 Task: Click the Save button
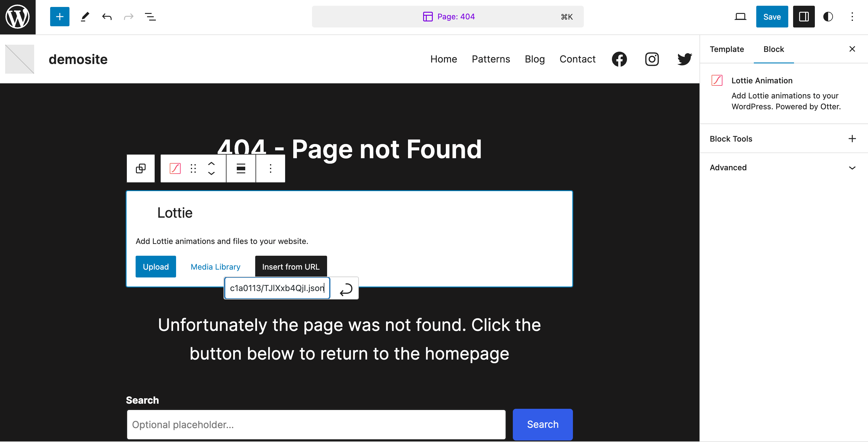point(772,17)
